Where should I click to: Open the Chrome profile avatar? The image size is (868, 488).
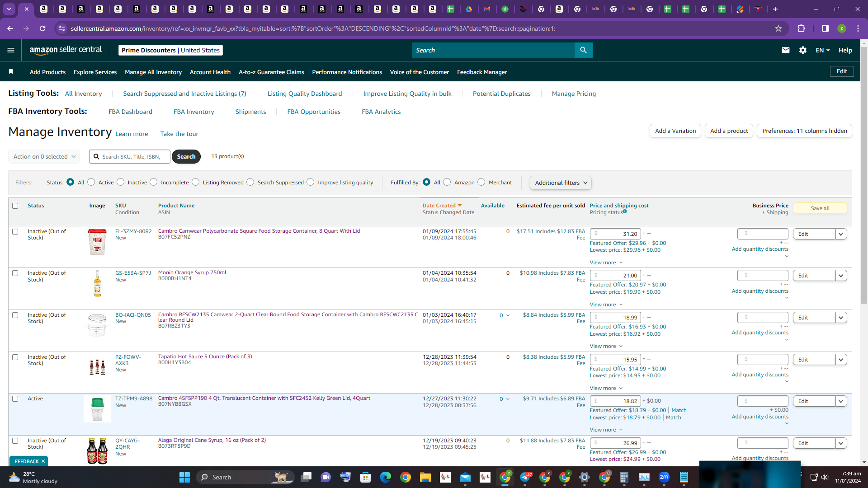coord(842,28)
